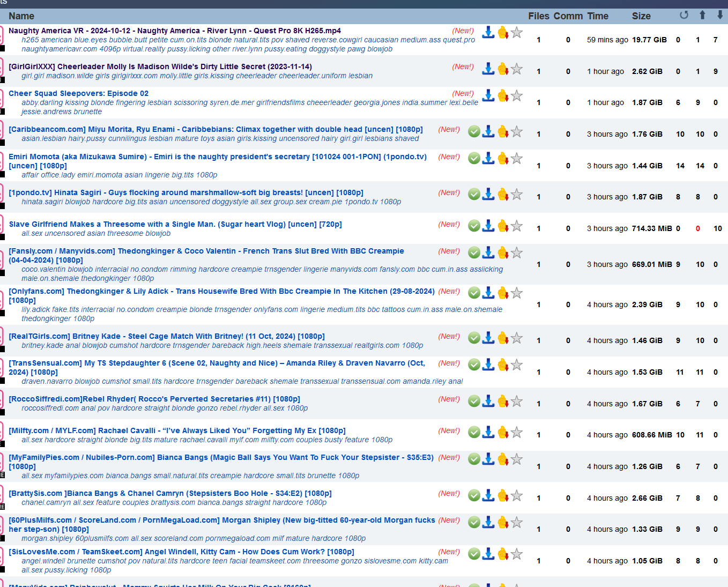Star the 1.05 GiB SisLovesMe torrent
Screen dimensions: 728x587
[x=517, y=554]
